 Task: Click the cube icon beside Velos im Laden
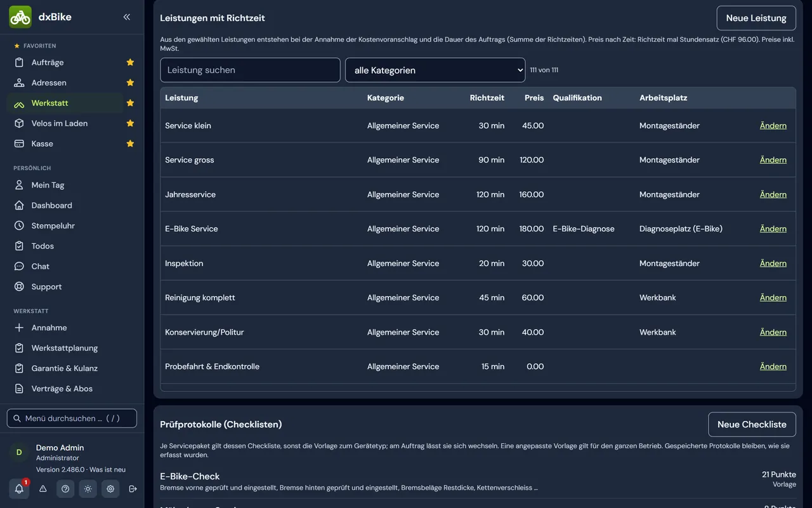tap(19, 123)
